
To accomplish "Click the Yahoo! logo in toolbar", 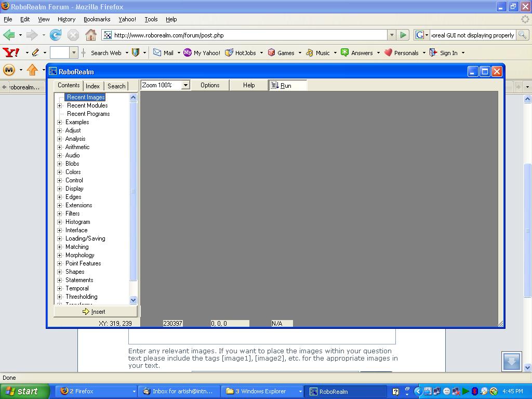I will [x=11, y=52].
